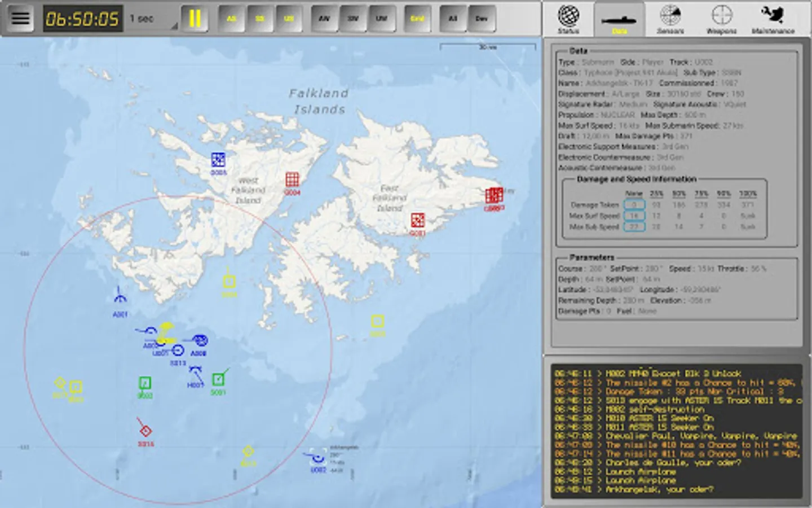Select the green contact S001 on map
The image size is (812, 508).
(218, 379)
